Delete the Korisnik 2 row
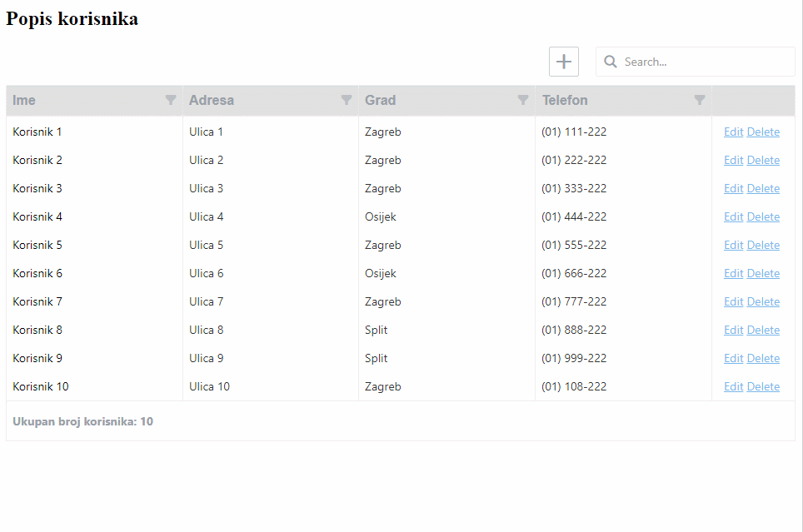 click(x=763, y=160)
